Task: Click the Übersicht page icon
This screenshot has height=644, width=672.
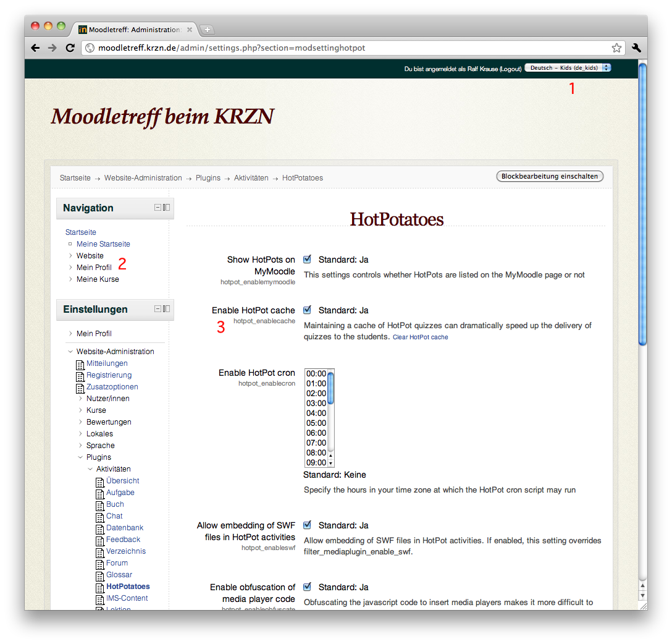Action: click(100, 482)
